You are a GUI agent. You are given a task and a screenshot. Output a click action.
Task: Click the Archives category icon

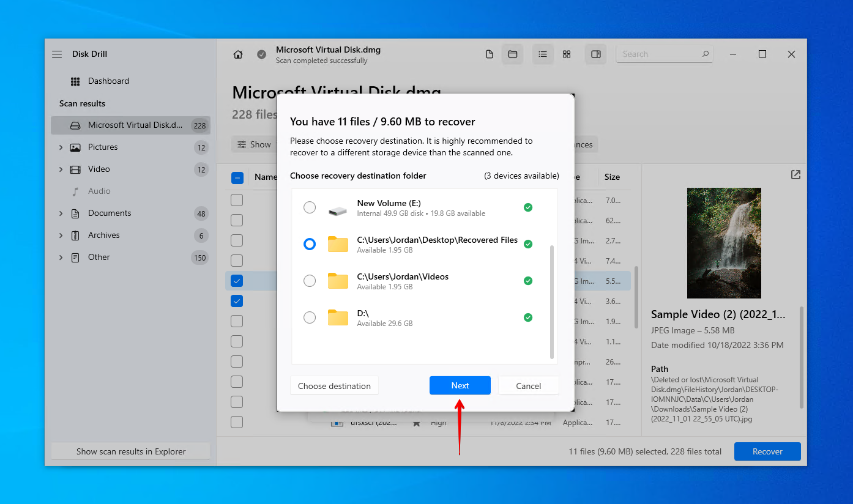click(75, 235)
